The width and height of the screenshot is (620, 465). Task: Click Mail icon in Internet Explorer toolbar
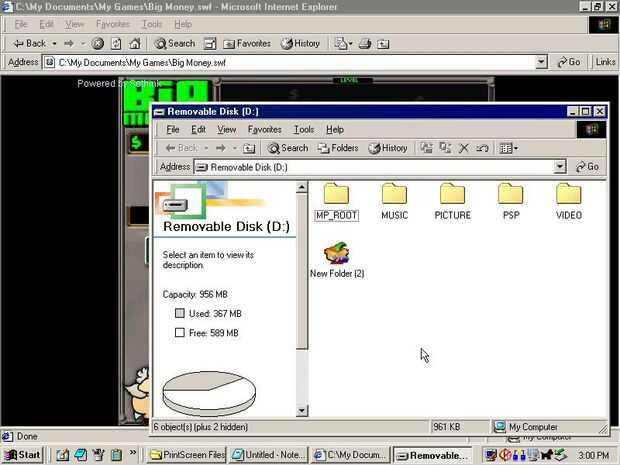coord(340,43)
